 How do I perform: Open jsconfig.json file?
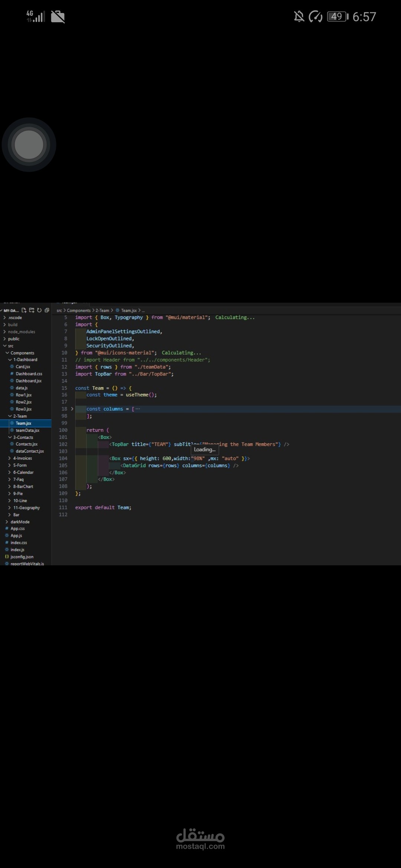pyautogui.click(x=22, y=557)
